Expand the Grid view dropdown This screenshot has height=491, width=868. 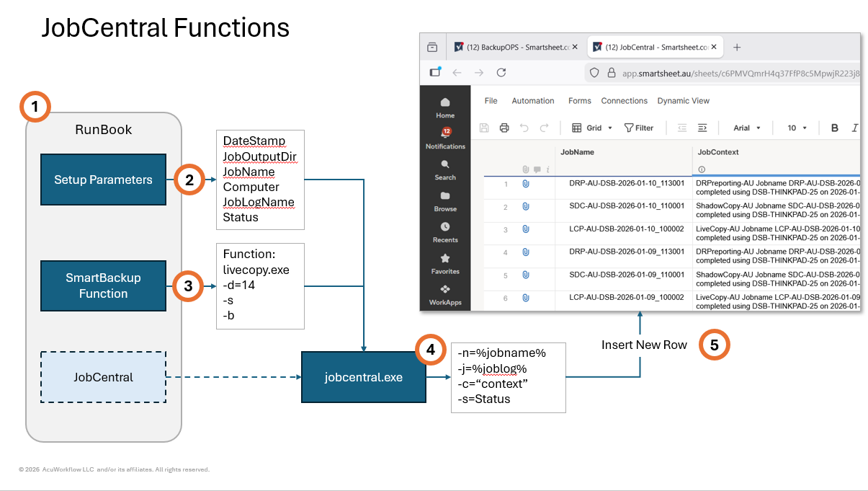[592, 128]
